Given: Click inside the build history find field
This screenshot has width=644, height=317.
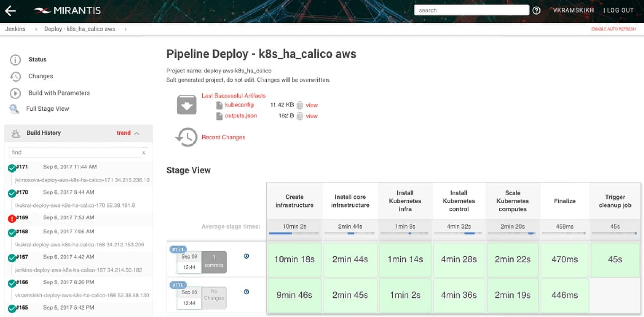Looking at the screenshot, I should coord(74,152).
